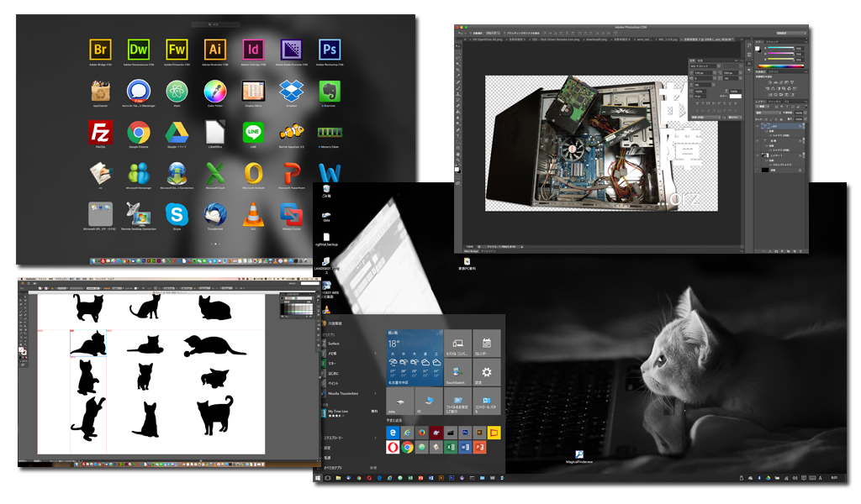
Task: Toggle visibility of the 故障 text layer
Action: (x=758, y=141)
